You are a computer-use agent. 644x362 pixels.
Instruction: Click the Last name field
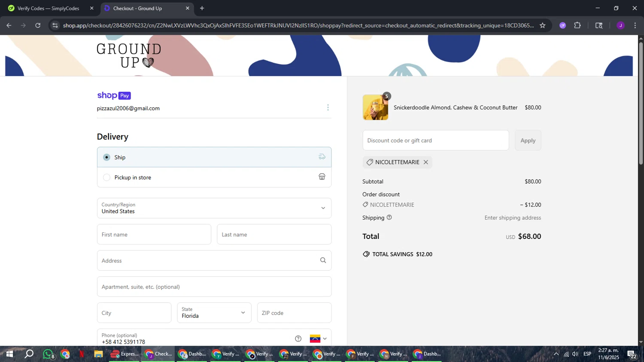tap(274, 234)
